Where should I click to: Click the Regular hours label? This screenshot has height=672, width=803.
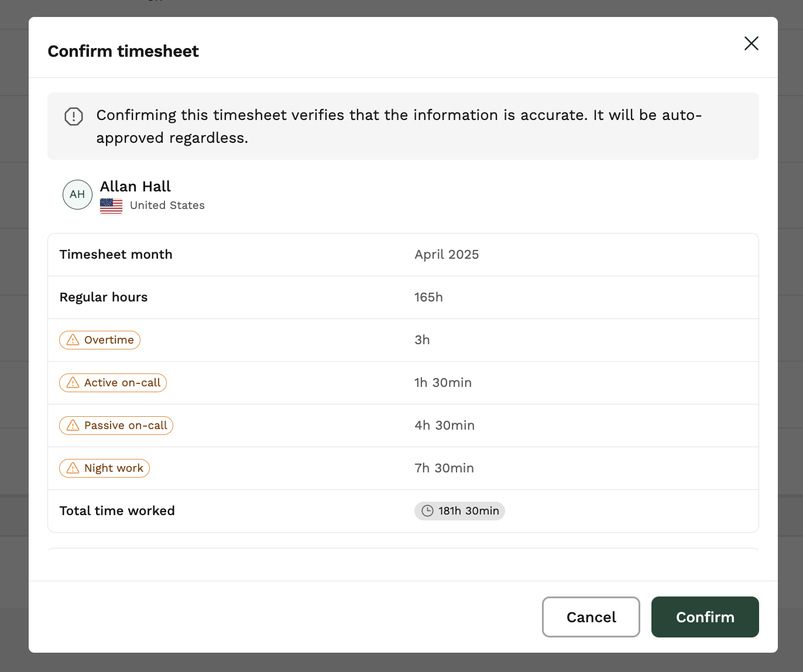click(104, 297)
